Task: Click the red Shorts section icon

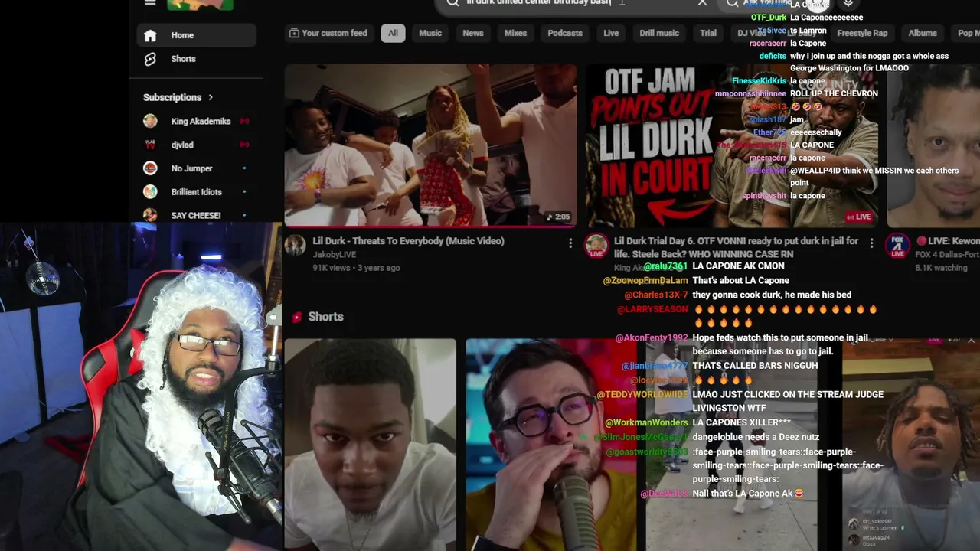Action: click(x=296, y=317)
